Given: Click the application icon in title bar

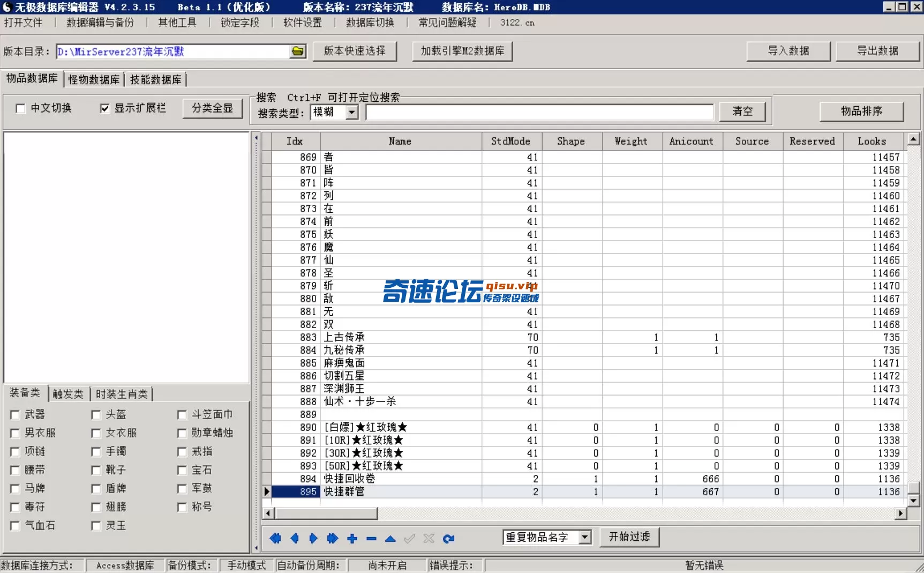Looking at the screenshot, I should point(6,7).
